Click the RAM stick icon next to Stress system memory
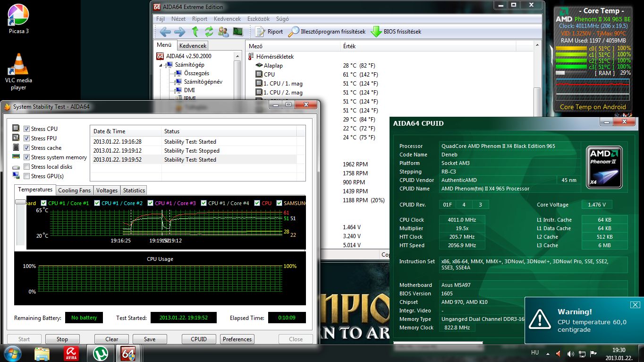Screen dimensions: 644x362 16,157
